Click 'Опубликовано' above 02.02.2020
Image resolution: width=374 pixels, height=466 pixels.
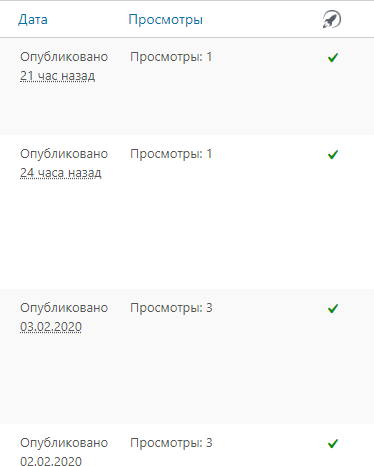click(x=64, y=443)
